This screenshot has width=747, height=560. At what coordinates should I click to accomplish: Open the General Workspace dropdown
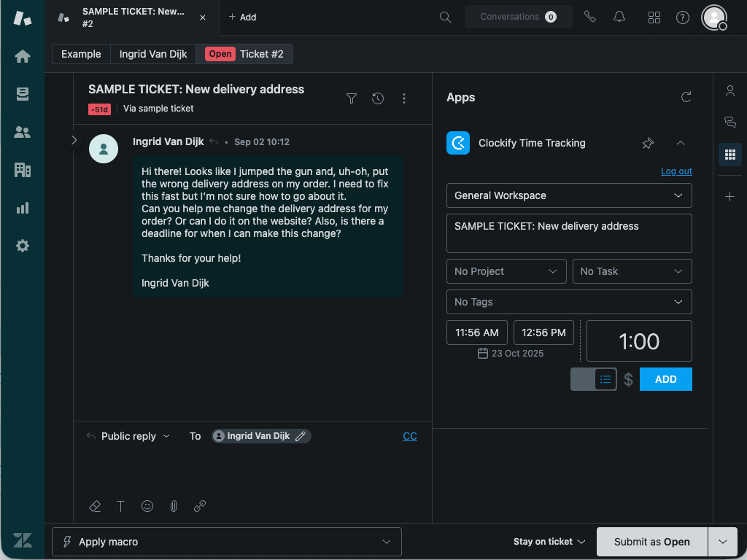click(x=569, y=195)
